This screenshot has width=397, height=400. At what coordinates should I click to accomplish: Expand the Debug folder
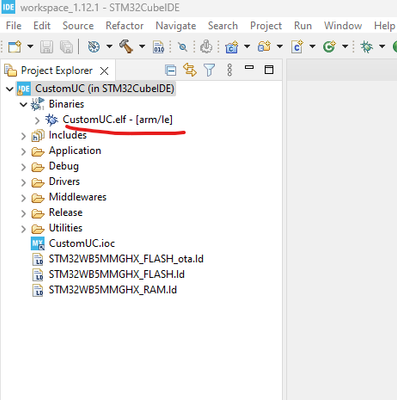pos(23,167)
